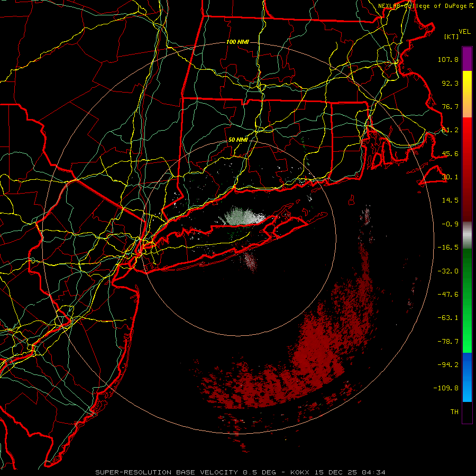Click the [KT] units label
Image resolution: width=476 pixels, height=476 pixels.
pos(452,37)
